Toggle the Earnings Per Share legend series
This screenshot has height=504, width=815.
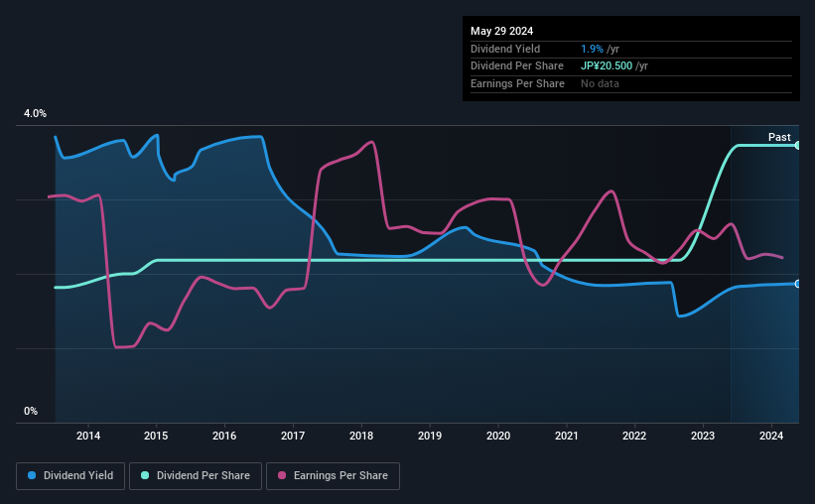pyautogui.click(x=333, y=476)
